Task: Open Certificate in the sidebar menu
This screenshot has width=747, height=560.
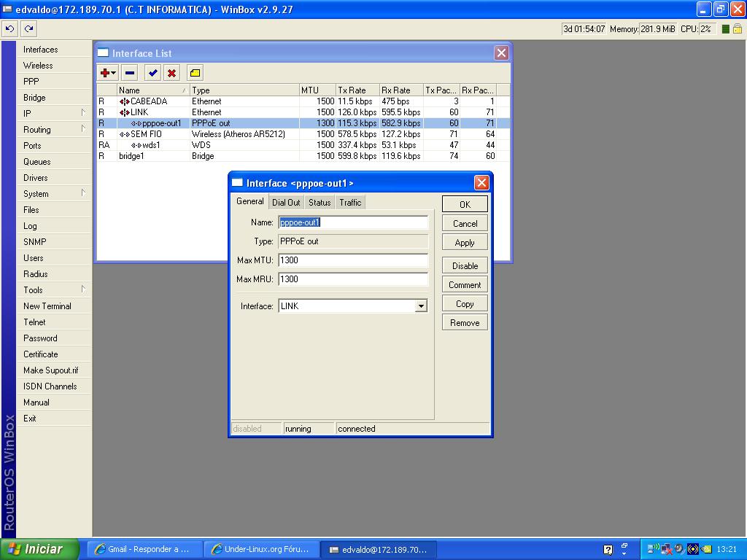Action: (x=54, y=354)
